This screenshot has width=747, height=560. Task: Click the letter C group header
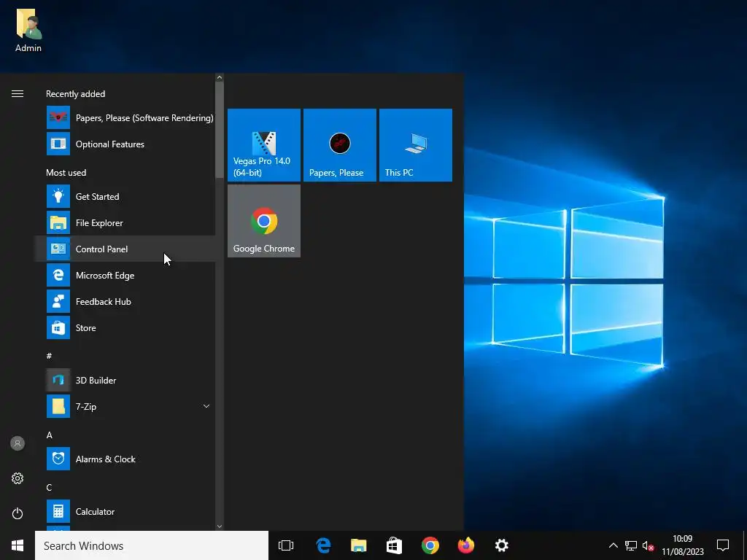coord(49,488)
